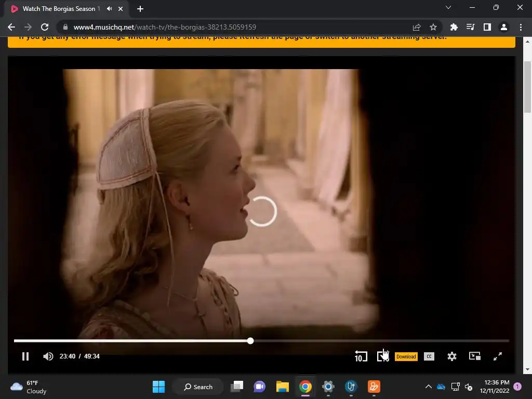This screenshot has height=399, width=532.
Task: Click the address bar URL
Action: (x=165, y=27)
